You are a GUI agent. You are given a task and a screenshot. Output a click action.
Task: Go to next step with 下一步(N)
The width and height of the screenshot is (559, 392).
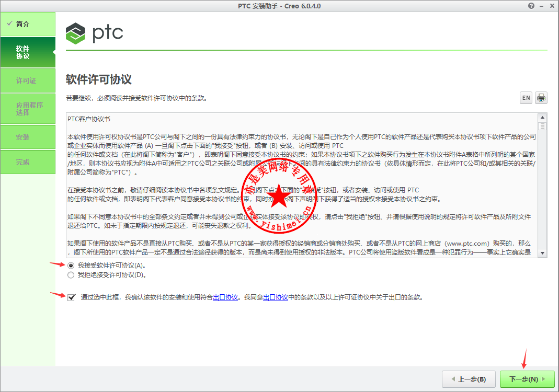(527, 379)
